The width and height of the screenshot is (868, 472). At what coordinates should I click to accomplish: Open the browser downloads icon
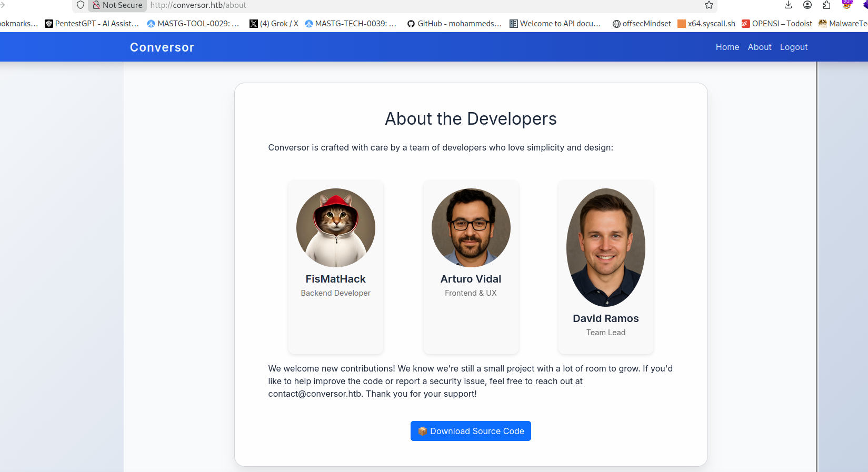click(x=788, y=5)
